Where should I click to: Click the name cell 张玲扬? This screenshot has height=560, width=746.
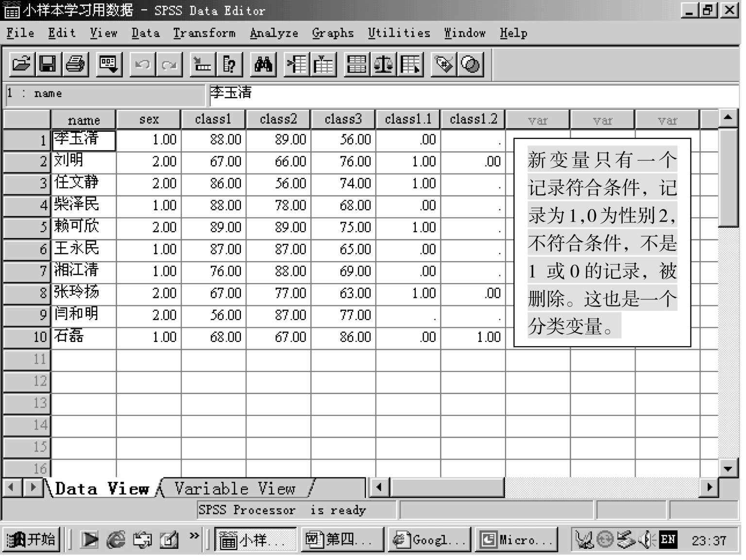click(x=84, y=293)
